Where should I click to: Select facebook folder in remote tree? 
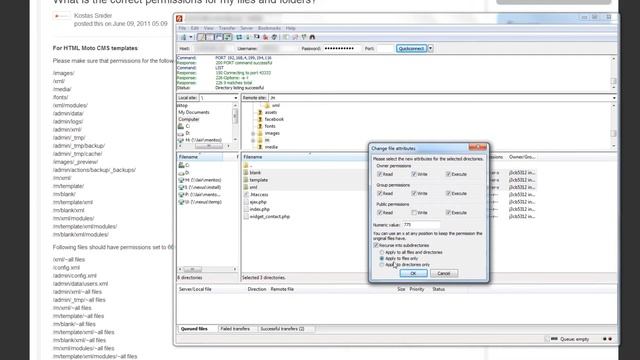[274, 119]
